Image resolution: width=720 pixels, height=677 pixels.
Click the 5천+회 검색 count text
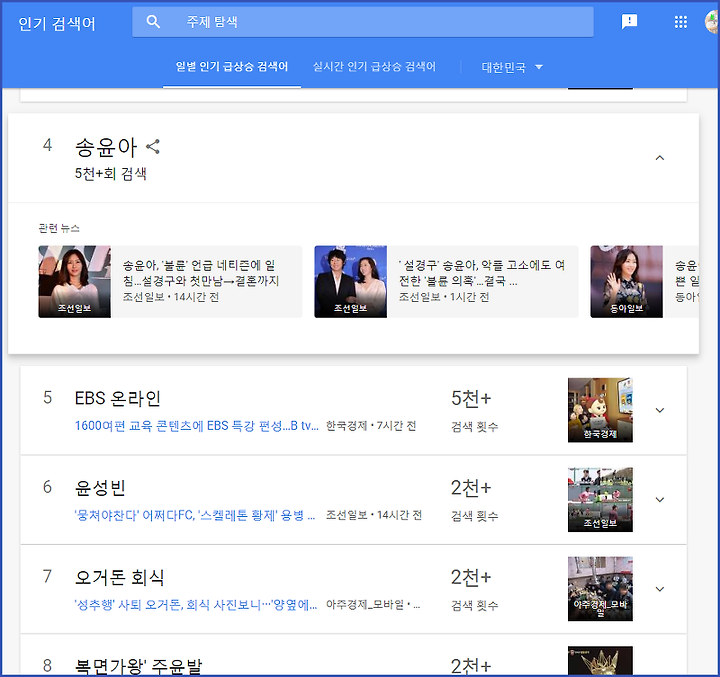111,174
